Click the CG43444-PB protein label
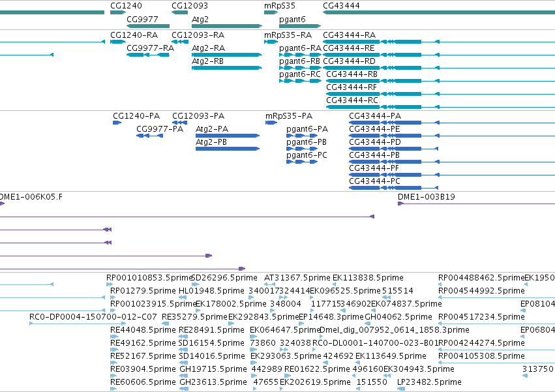 374,155
